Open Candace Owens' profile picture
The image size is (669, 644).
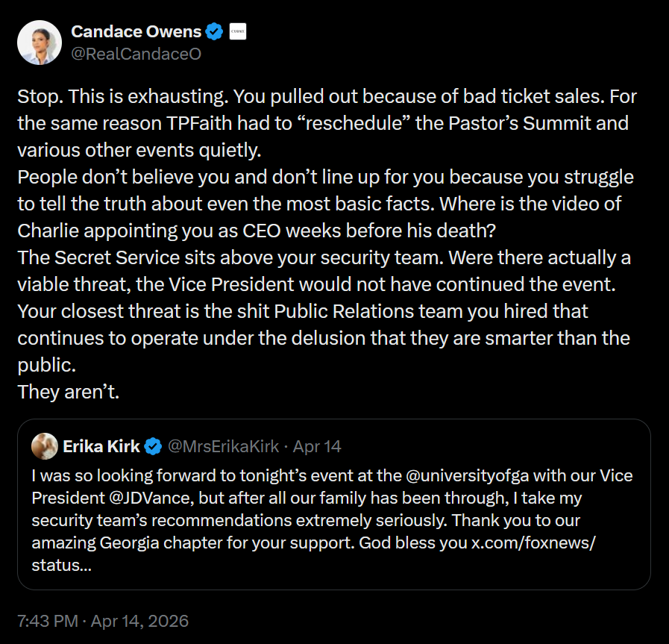pos(39,42)
